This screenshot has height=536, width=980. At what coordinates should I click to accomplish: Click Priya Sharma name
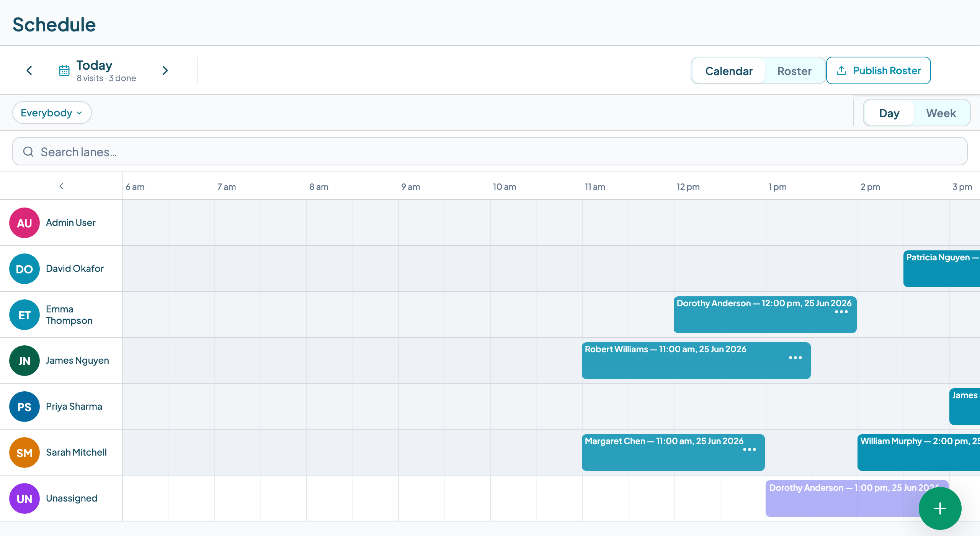pyautogui.click(x=74, y=407)
